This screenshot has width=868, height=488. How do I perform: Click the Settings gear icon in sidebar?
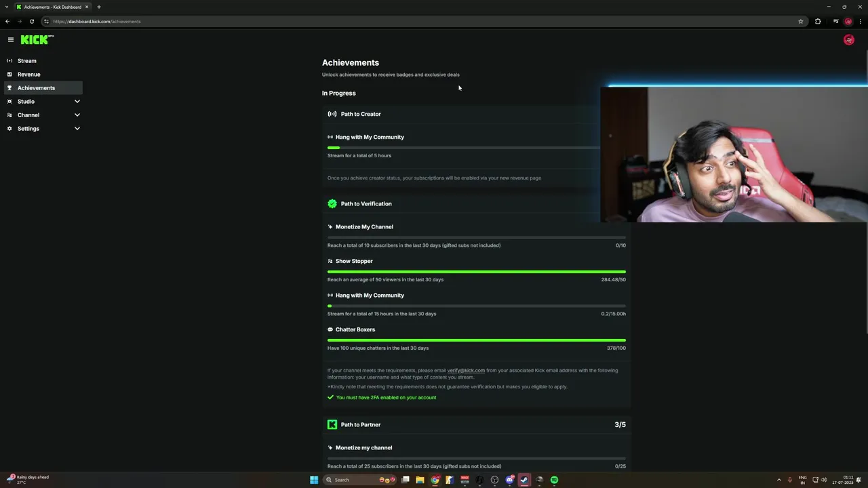pyautogui.click(x=9, y=129)
